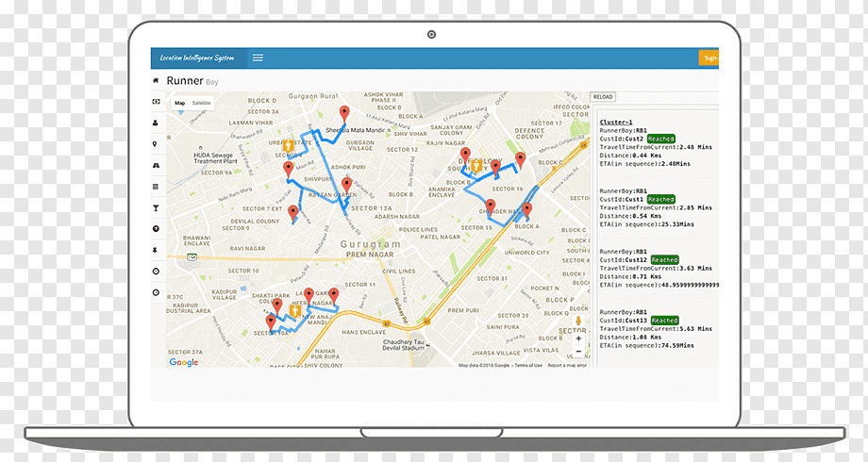
Task: Open the money icon in sidebar
Action: click(x=156, y=102)
